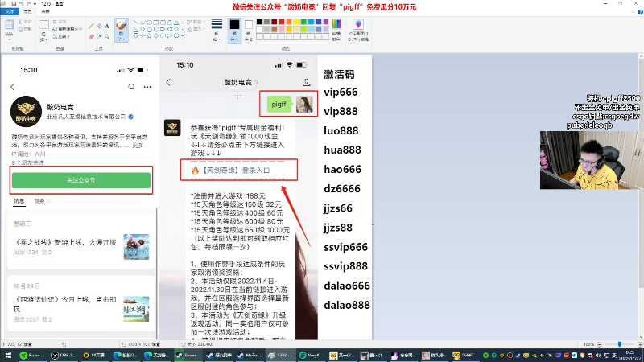
Task: Expand the Shapes gallery arrow
Action: pos(183,36)
